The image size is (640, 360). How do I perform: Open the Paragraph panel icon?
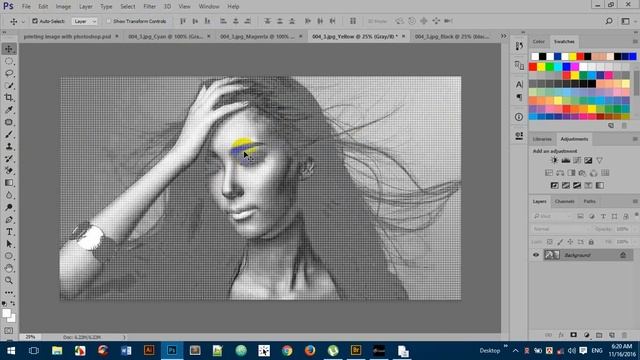point(519,97)
